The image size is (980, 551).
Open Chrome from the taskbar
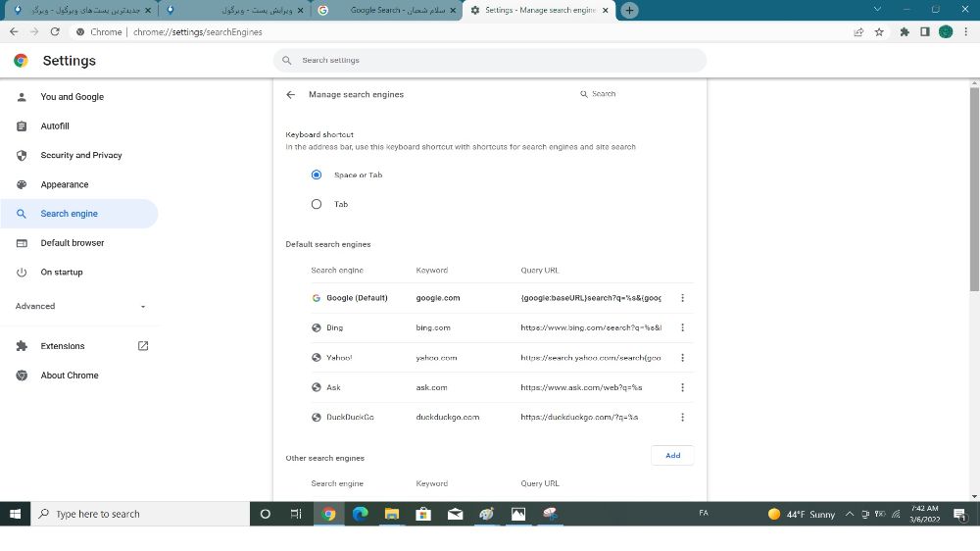pyautogui.click(x=328, y=514)
